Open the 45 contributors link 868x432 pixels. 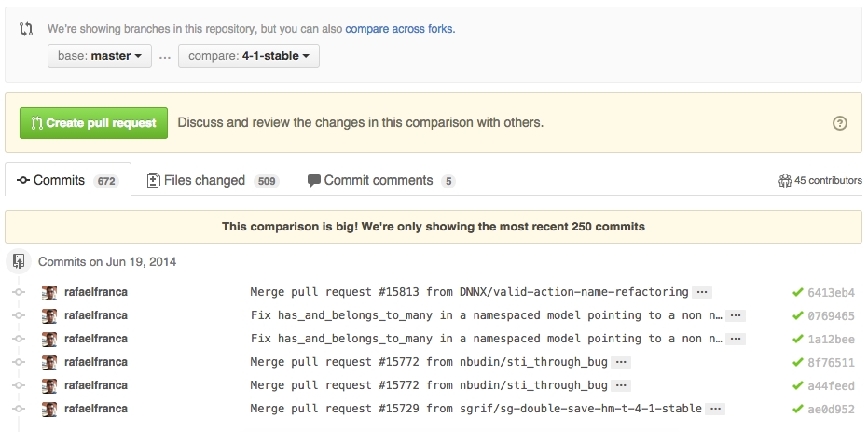(828, 181)
